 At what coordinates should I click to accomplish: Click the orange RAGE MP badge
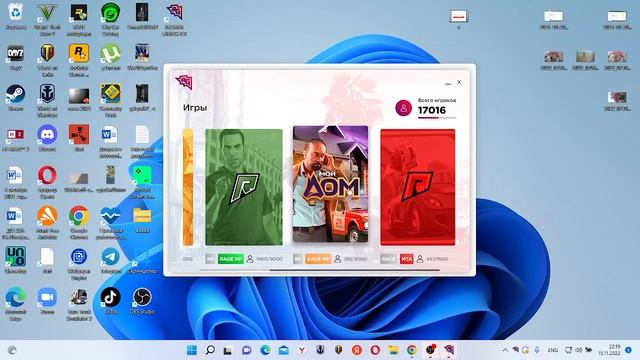point(318,259)
